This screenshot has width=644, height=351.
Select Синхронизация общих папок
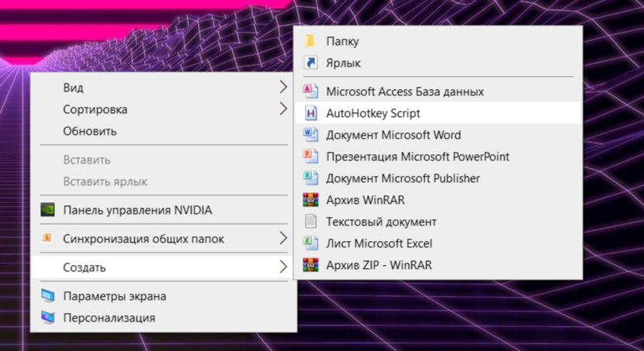click(x=164, y=238)
